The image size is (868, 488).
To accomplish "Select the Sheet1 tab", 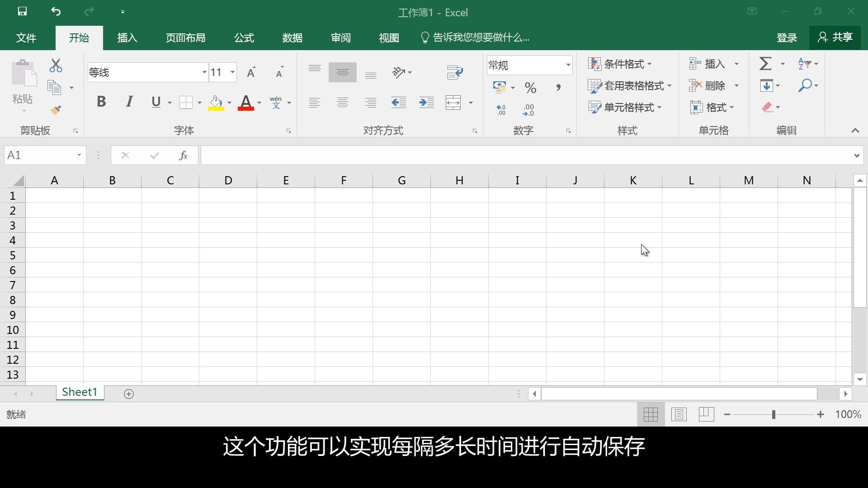I will (80, 392).
